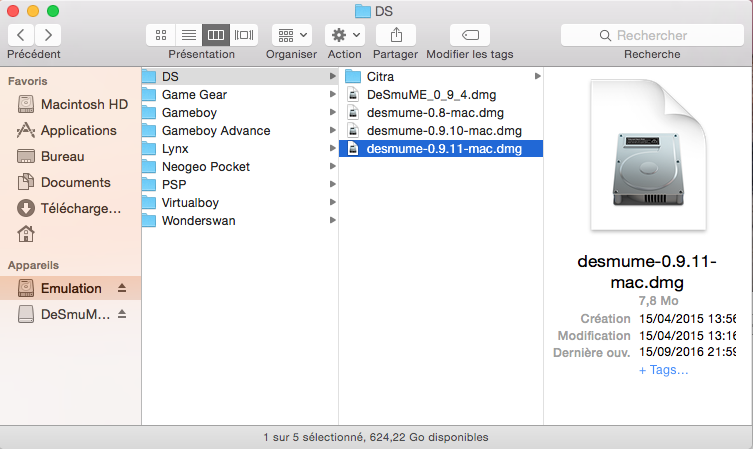Select the Gameboy Advance folder

pos(240,131)
